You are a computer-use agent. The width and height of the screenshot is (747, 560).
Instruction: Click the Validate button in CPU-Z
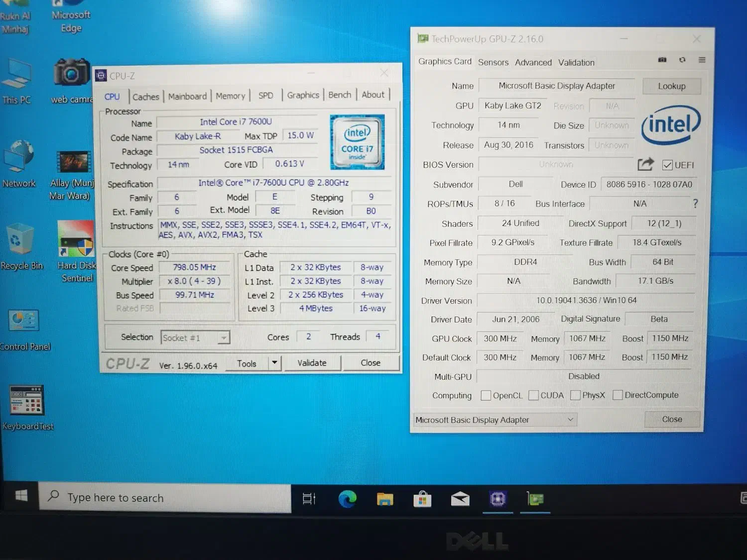click(312, 363)
